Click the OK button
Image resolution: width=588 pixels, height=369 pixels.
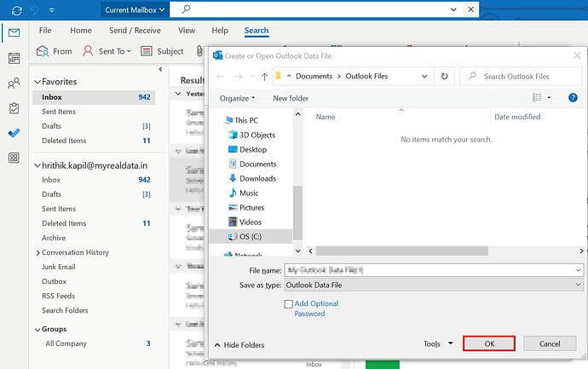pyautogui.click(x=489, y=343)
